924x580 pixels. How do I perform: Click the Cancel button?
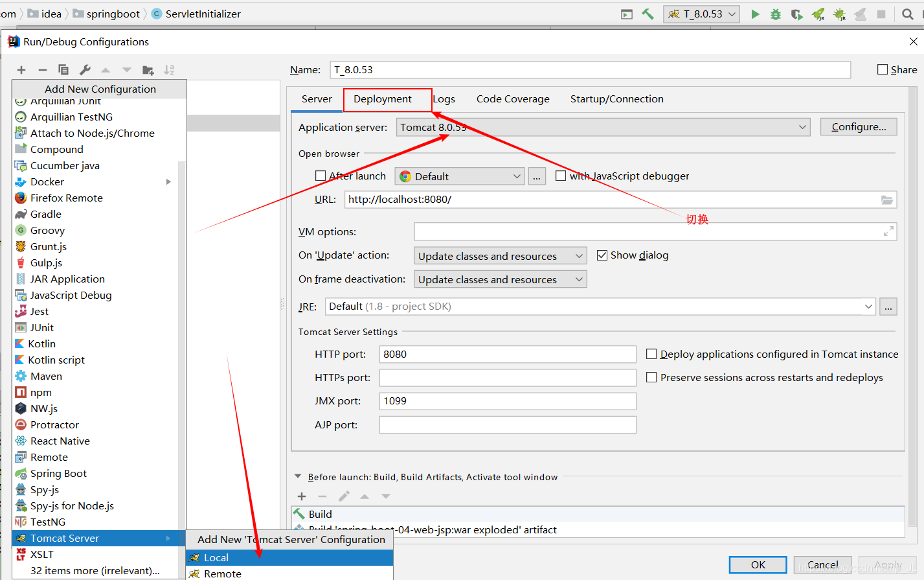pyautogui.click(x=823, y=564)
